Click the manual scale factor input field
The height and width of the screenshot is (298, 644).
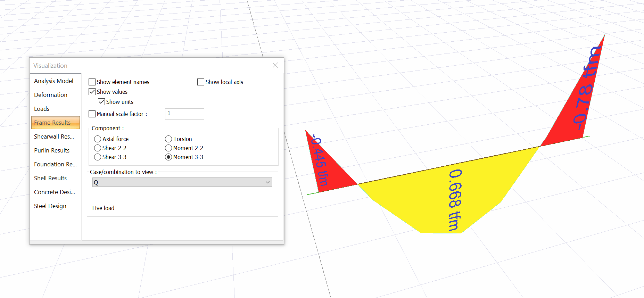[x=184, y=114]
